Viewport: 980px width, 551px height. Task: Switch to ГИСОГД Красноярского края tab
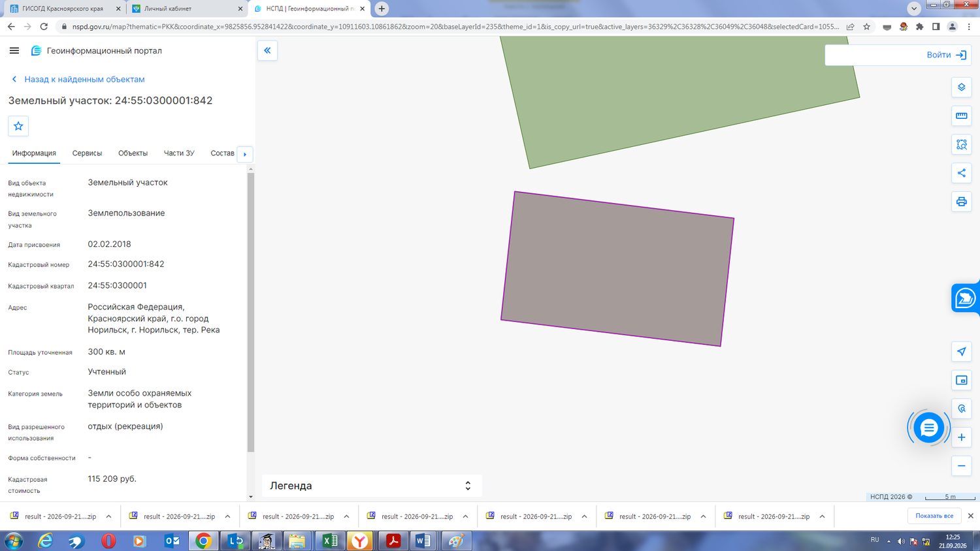tap(63, 8)
